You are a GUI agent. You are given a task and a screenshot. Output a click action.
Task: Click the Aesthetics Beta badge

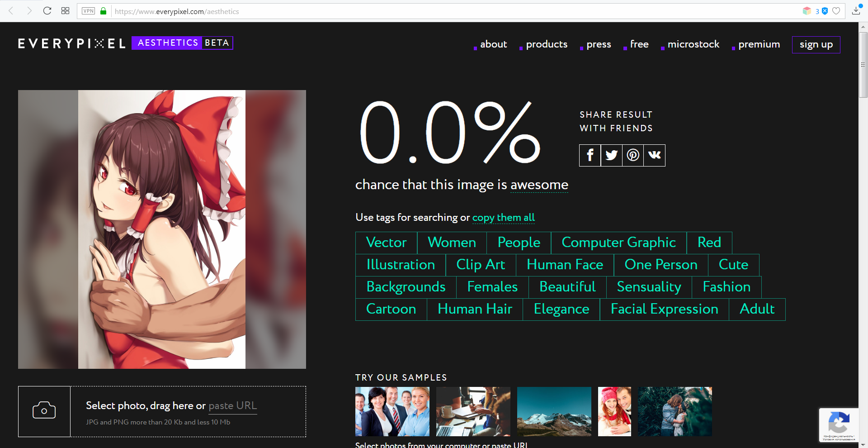point(182,43)
